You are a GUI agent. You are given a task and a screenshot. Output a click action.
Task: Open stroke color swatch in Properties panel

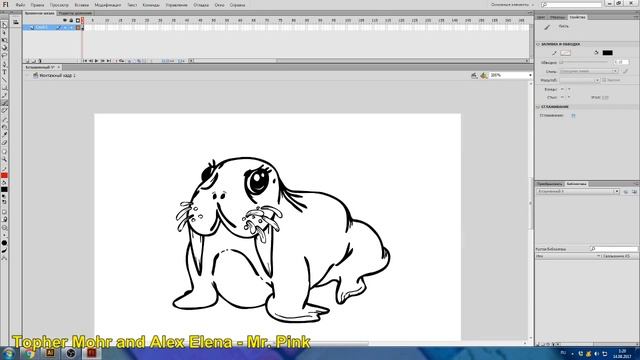(x=565, y=53)
